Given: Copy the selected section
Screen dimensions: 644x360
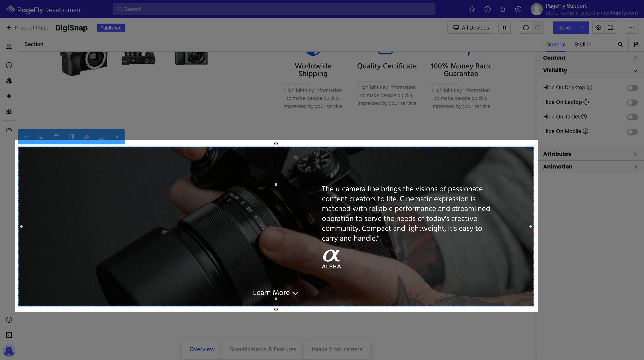Looking at the screenshot, I should 71,137.
